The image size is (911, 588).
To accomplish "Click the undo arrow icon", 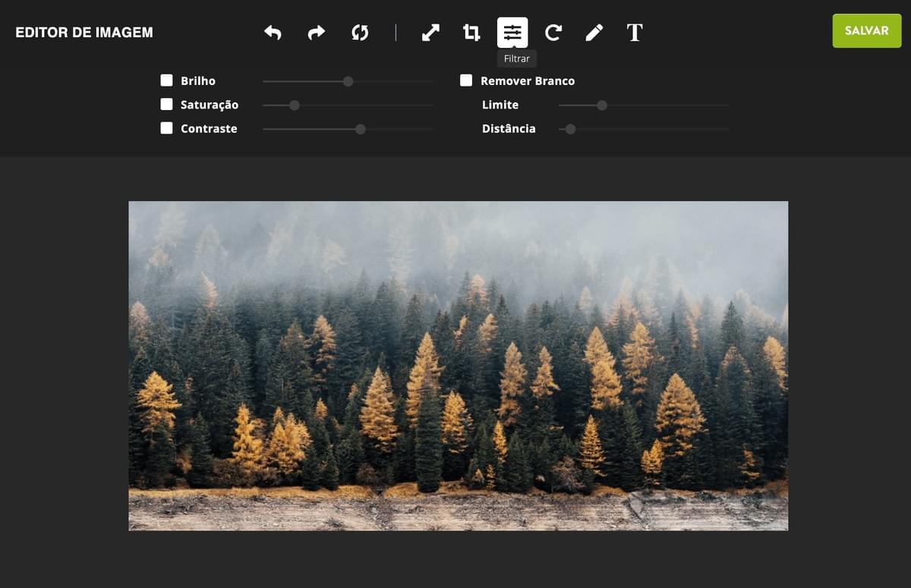I will [273, 33].
